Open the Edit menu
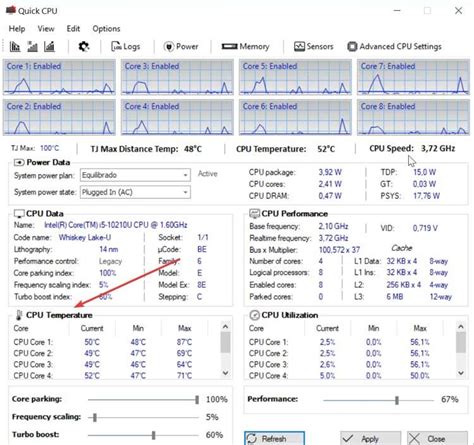474x445 pixels. (73, 29)
